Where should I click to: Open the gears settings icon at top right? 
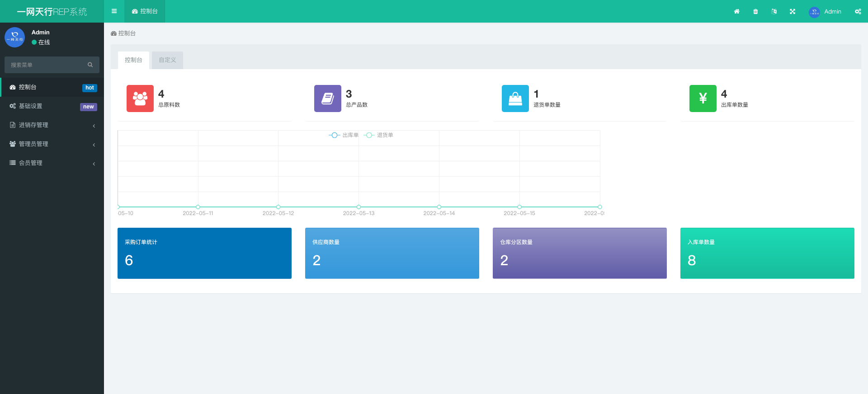(858, 11)
